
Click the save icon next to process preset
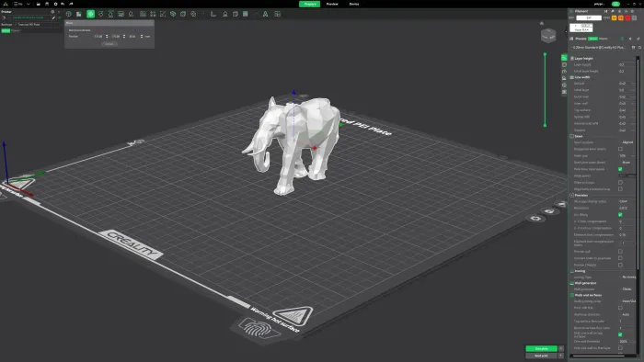pyautogui.click(x=633, y=48)
